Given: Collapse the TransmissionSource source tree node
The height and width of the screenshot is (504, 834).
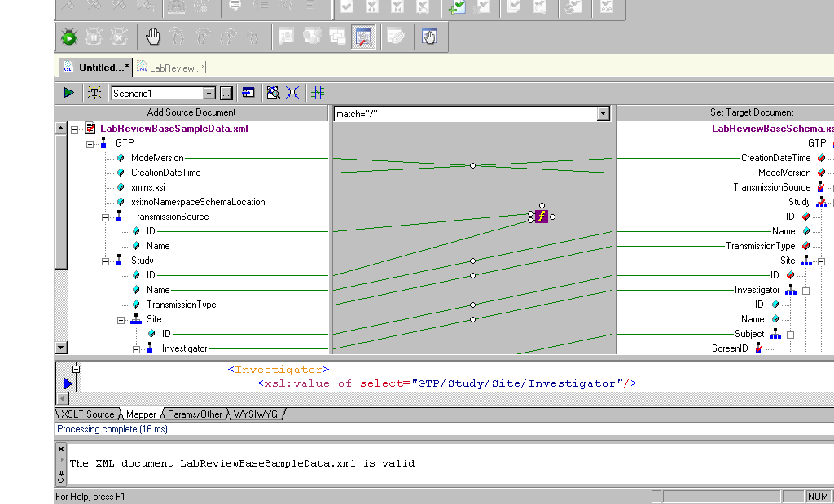Looking at the screenshot, I should (x=107, y=217).
